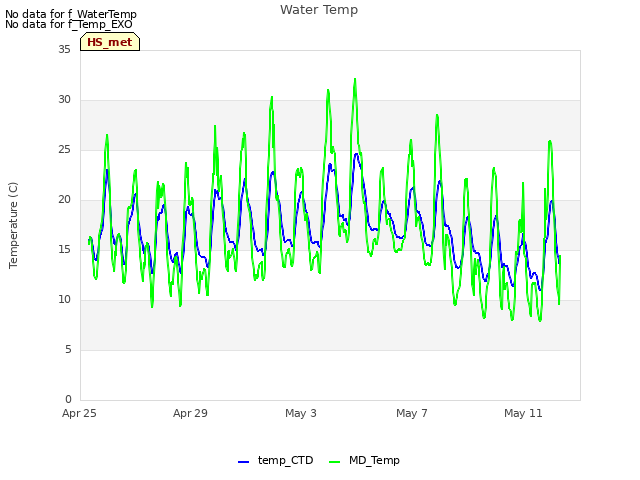
Task: Click the 5 y-axis tick label
Action: 68,349
